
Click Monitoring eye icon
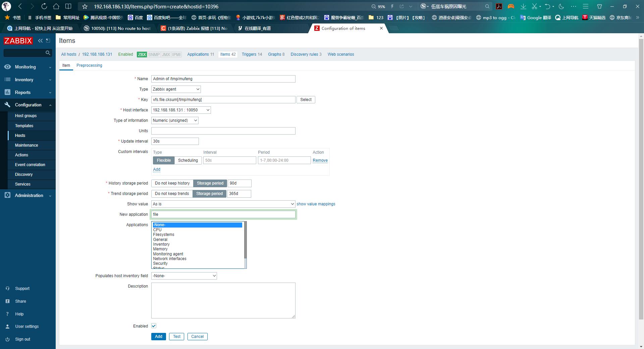7,67
